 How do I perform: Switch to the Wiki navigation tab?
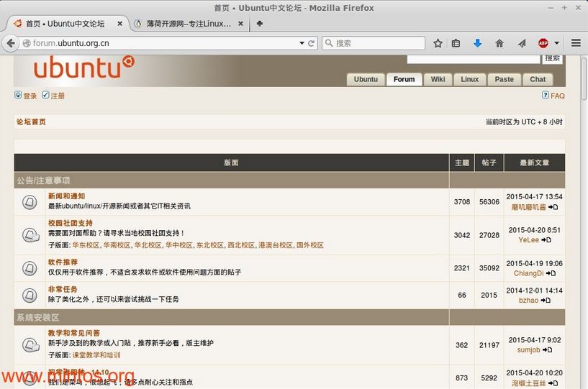click(x=438, y=79)
